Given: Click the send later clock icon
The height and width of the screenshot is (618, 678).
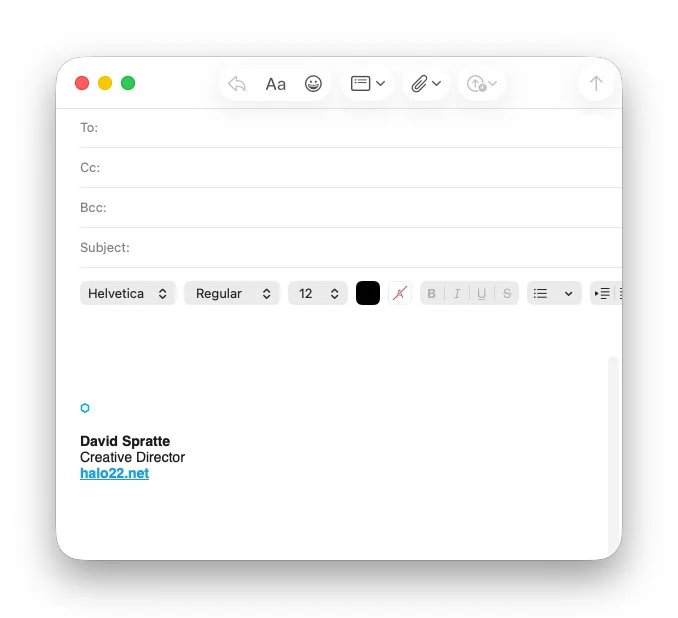Looking at the screenshot, I should pyautogui.click(x=476, y=83).
